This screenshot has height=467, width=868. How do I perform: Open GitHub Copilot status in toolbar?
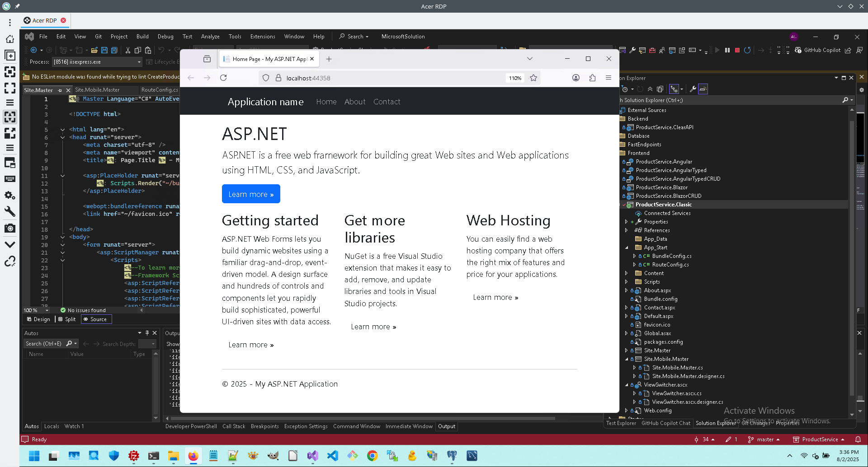(818, 50)
